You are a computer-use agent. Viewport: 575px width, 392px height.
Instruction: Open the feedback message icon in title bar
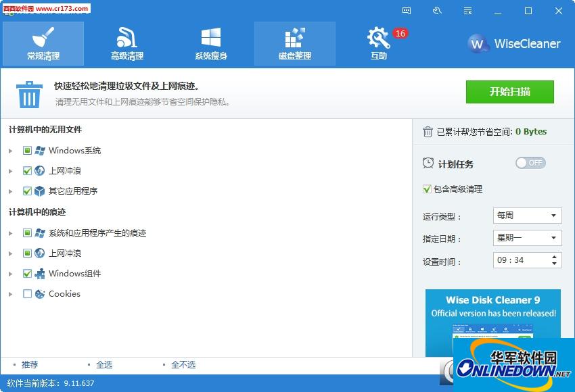tap(407, 11)
